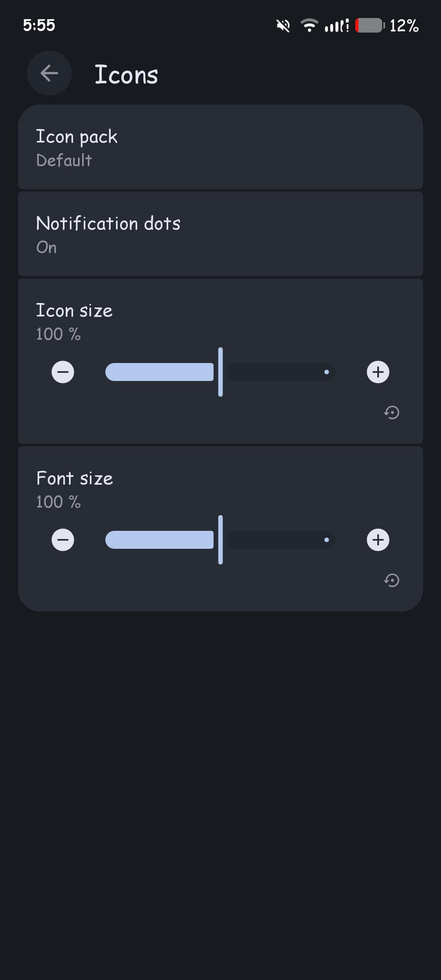This screenshot has height=980, width=441.
Task: Click the Font size slider handle
Action: (220, 540)
